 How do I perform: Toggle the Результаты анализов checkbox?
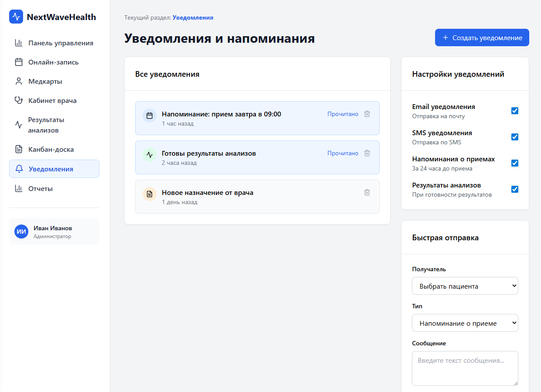coord(515,189)
